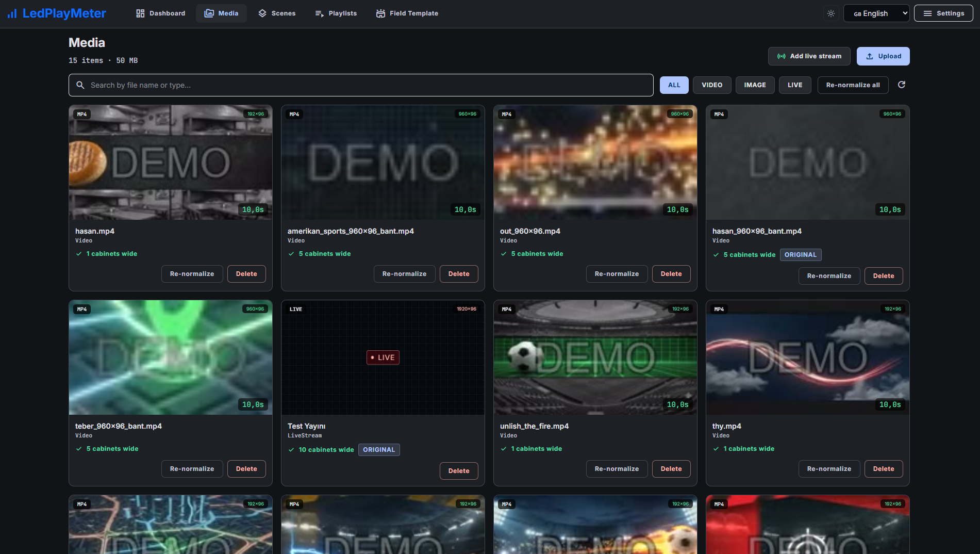Click ORIGINAL badge on hasan_960×96_bant.mp4
Viewport: 980px width, 554px height.
tap(801, 255)
